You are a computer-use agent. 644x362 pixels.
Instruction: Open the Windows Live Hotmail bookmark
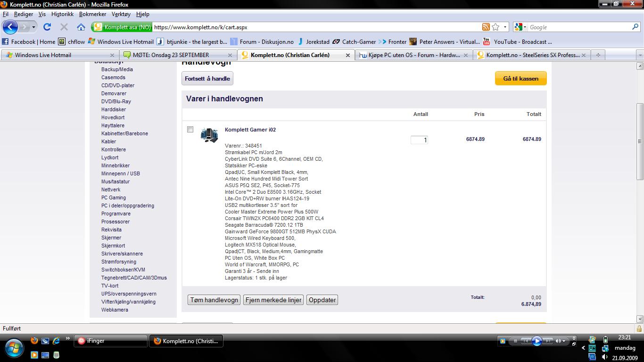point(121,41)
